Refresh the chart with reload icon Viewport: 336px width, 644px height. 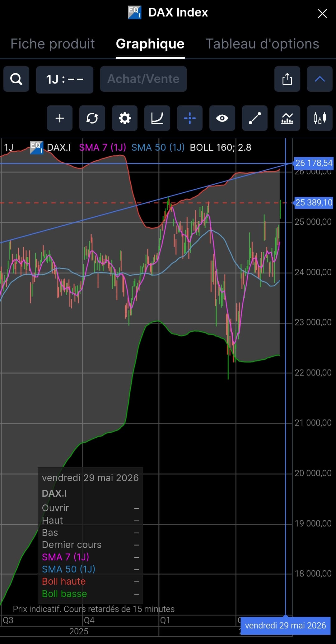[92, 118]
